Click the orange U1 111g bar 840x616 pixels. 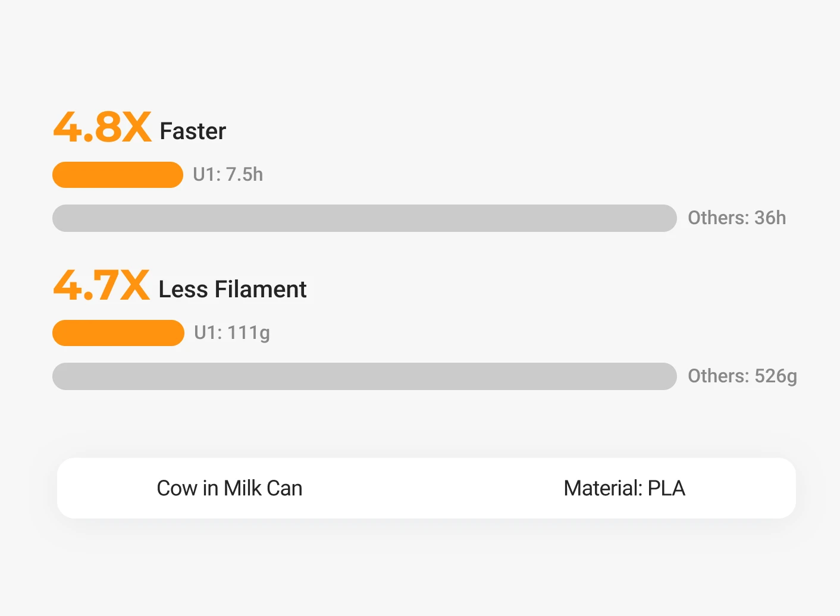click(x=118, y=333)
